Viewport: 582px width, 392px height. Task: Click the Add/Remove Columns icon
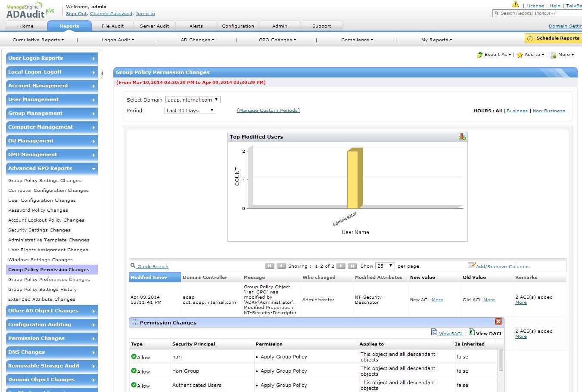(471, 265)
